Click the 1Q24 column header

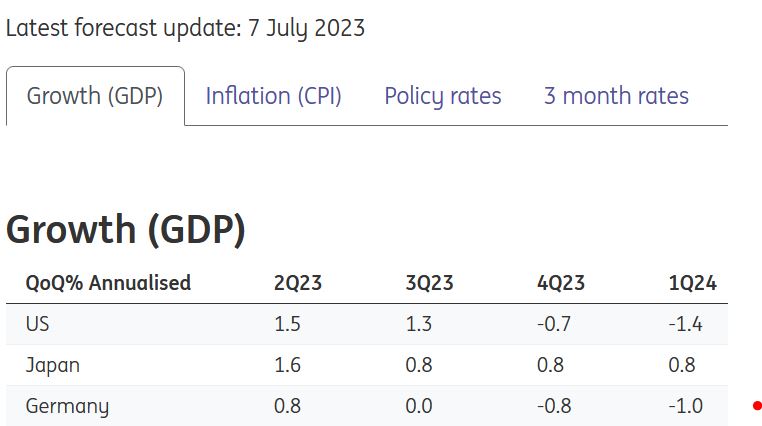[692, 283]
